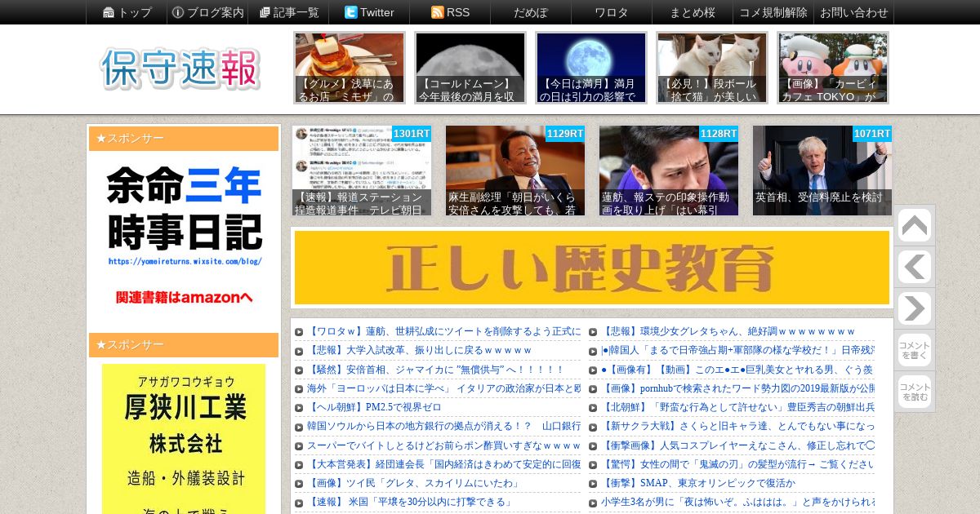Open 【新サクラ大戦】さくらと旧キャラ達 headline
The width and height of the screenshot is (980, 514).
point(737,426)
